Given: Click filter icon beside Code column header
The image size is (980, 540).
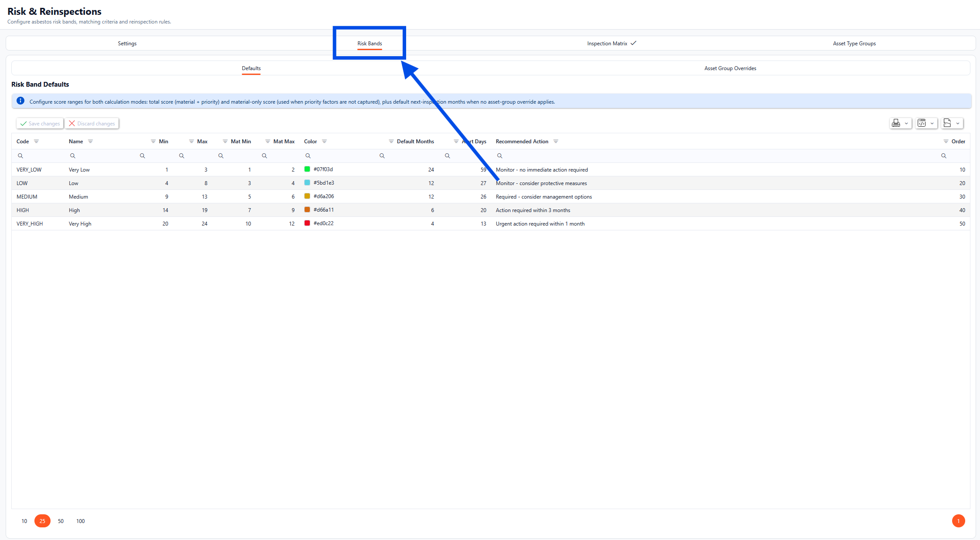Looking at the screenshot, I should (x=37, y=142).
